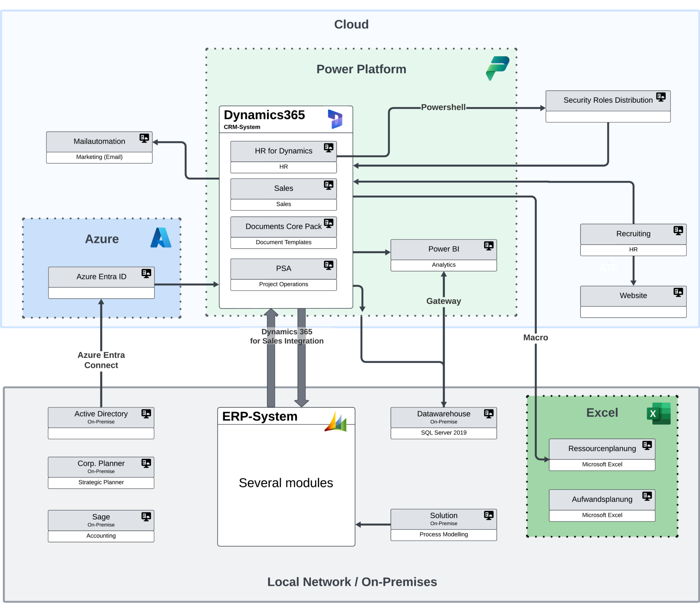Click the application icon on Mailautomation box

144,138
